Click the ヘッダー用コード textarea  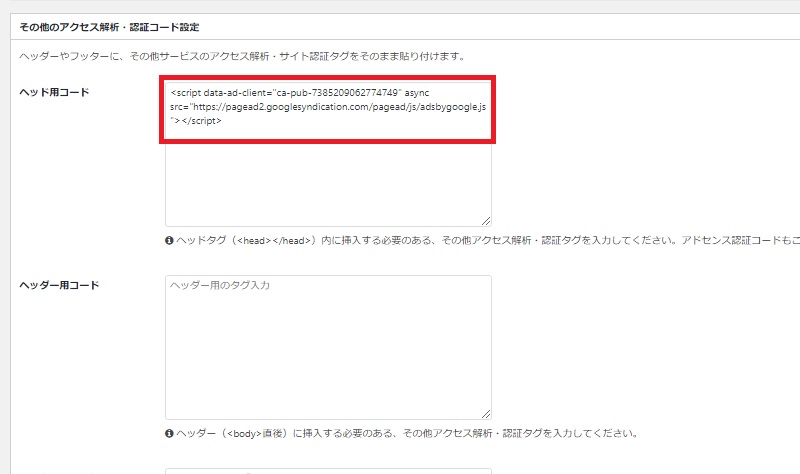(x=328, y=347)
